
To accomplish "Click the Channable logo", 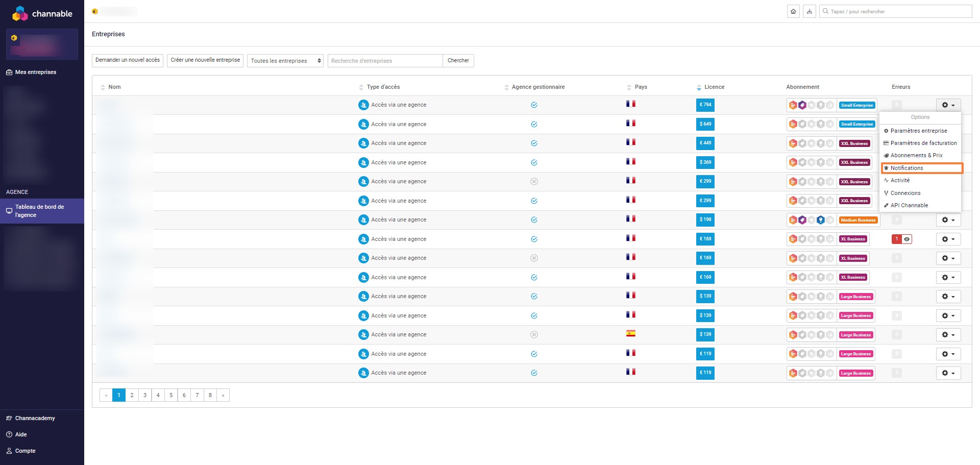I will click(x=42, y=14).
